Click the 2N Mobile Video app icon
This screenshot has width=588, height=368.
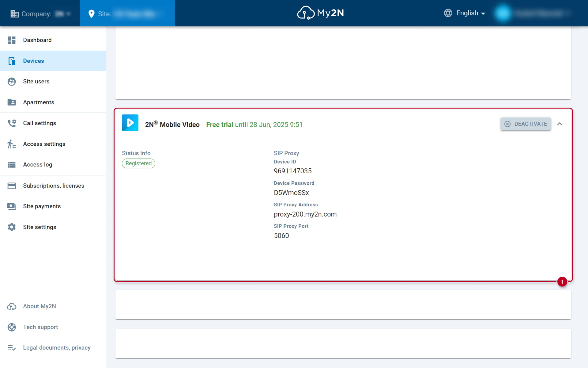click(x=130, y=123)
